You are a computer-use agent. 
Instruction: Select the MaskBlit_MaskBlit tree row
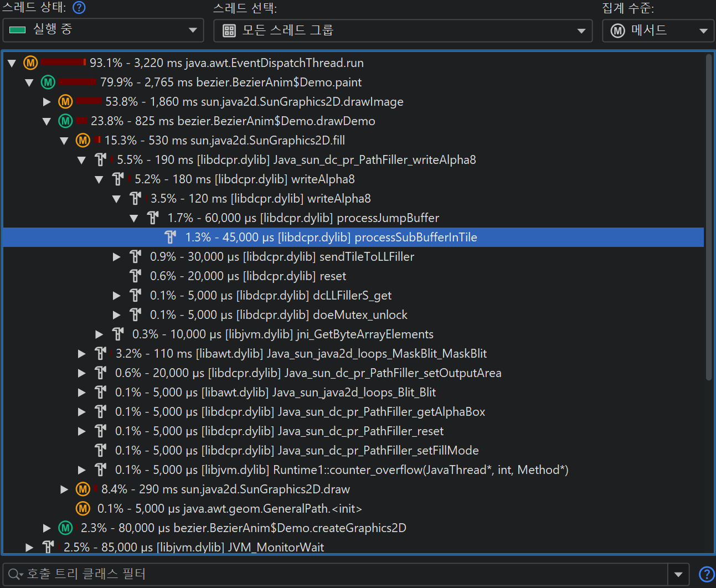click(301, 354)
